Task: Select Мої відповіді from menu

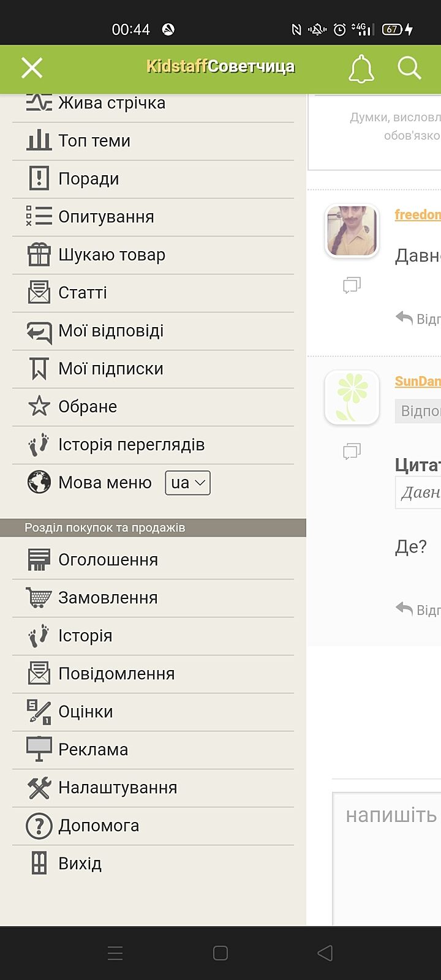Action: 111,331
